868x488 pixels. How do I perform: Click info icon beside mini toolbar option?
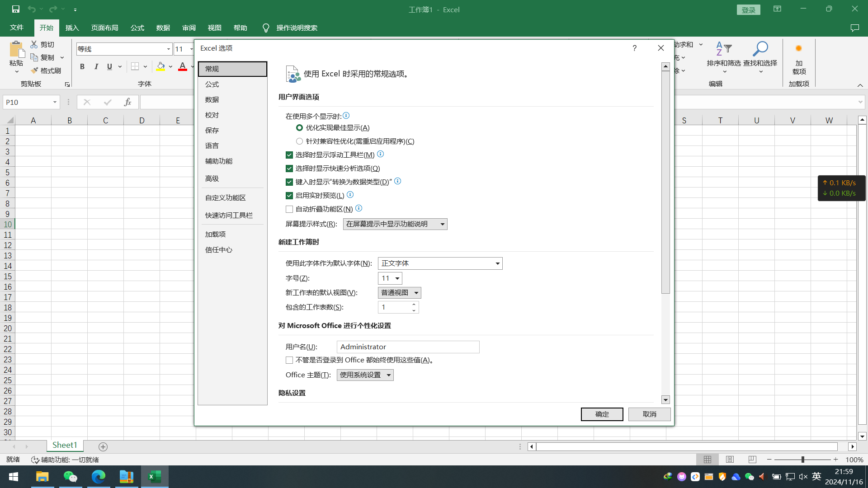click(x=381, y=154)
